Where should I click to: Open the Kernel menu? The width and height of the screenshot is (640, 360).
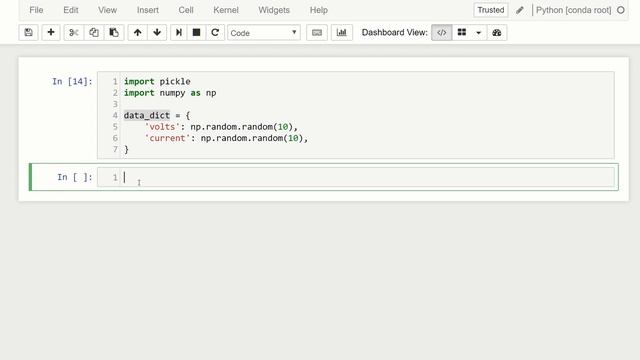pyautogui.click(x=226, y=10)
